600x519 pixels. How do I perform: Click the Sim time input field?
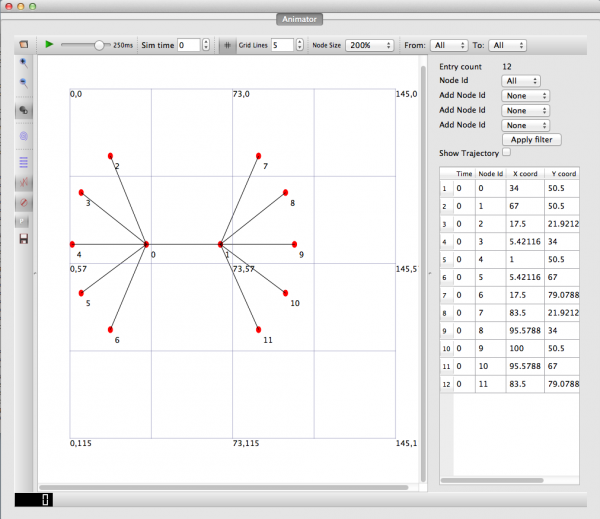(188, 45)
